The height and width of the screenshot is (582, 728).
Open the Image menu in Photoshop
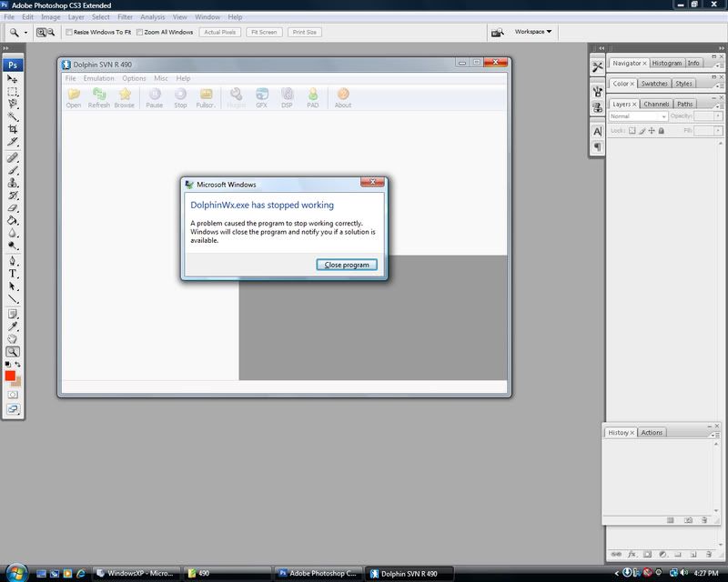click(x=51, y=16)
